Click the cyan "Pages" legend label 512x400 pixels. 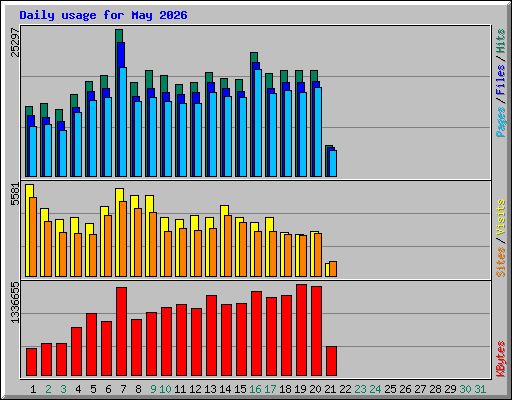tap(500, 122)
